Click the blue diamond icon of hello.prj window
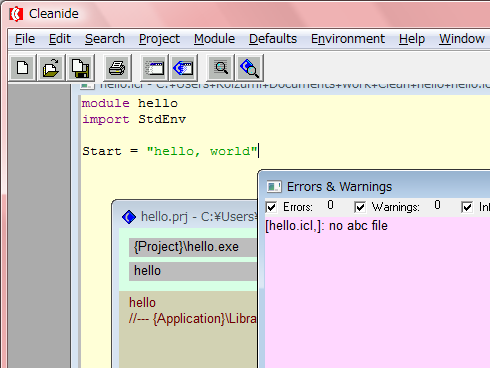The image size is (490, 368). point(129,217)
